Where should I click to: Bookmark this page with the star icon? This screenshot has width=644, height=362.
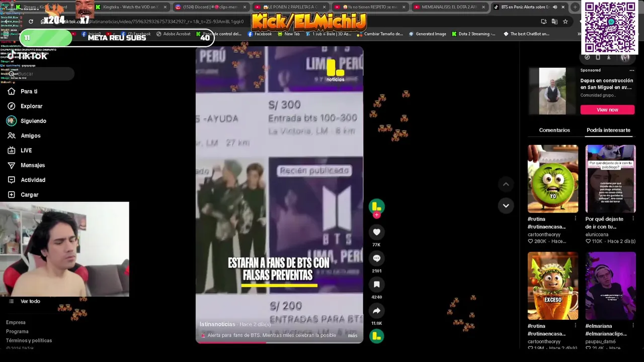click(566, 22)
